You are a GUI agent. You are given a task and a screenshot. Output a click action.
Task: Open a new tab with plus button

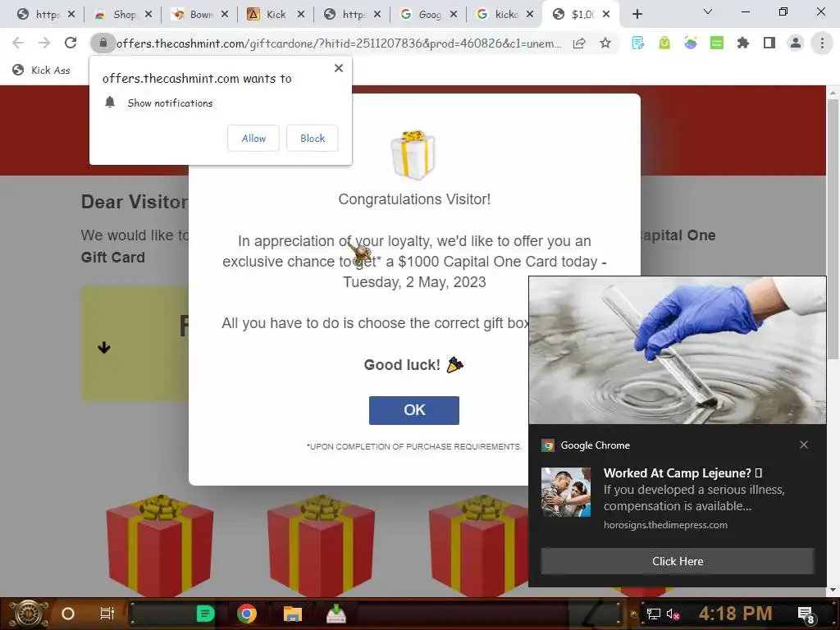[x=637, y=15]
